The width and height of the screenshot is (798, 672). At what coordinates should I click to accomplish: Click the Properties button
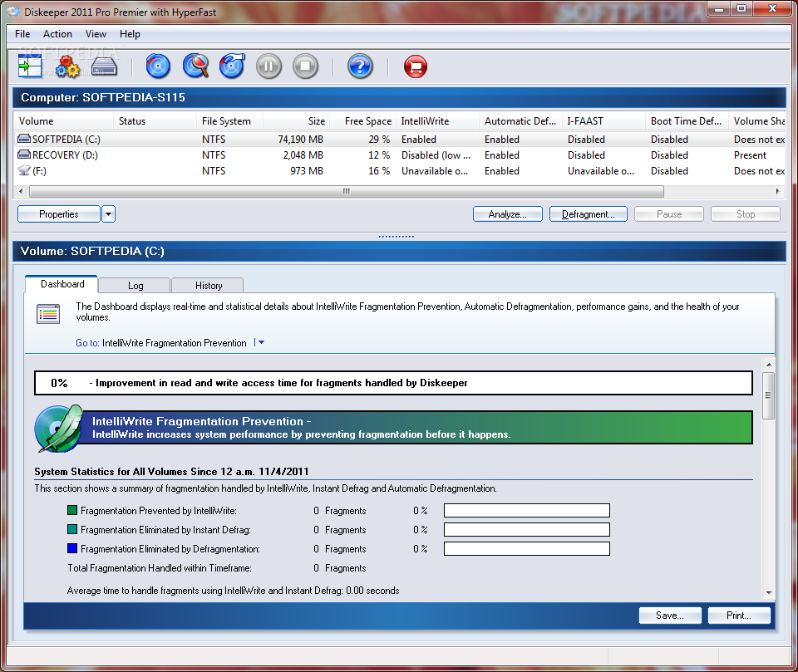(58, 214)
